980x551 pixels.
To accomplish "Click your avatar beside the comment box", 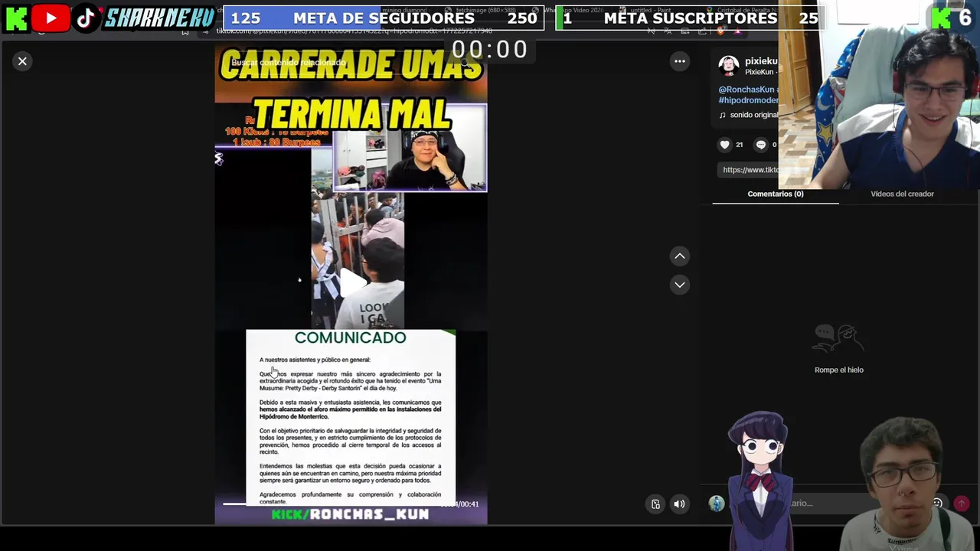I will click(717, 504).
